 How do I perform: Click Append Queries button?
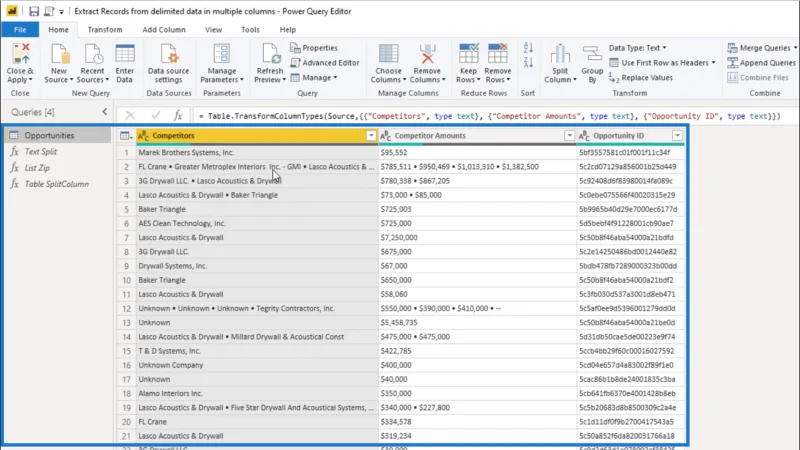click(x=761, y=63)
